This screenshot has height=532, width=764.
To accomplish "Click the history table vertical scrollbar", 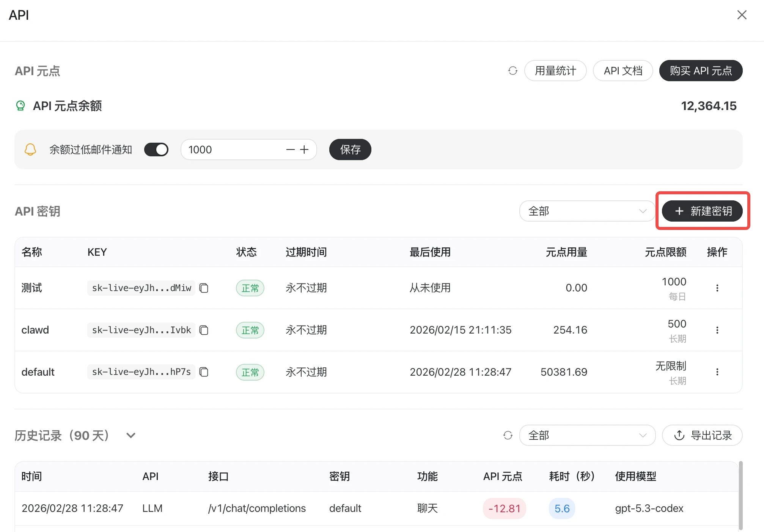I will [740, 495].
